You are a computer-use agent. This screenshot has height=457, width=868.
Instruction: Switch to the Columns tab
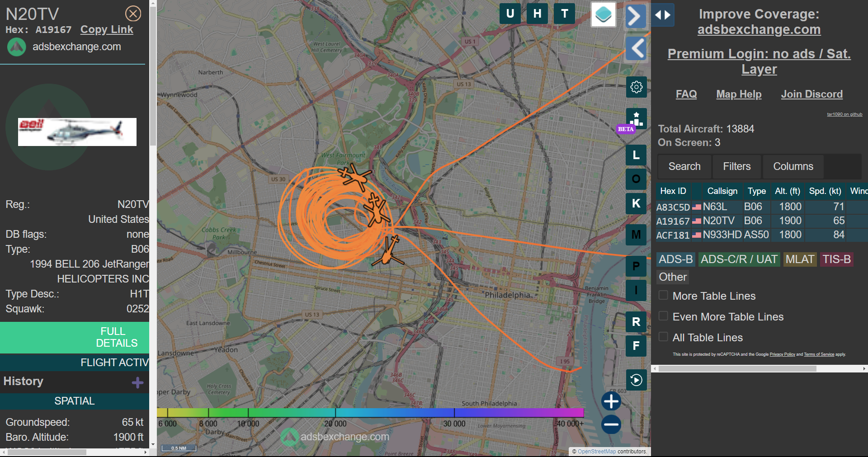[793, 166]
